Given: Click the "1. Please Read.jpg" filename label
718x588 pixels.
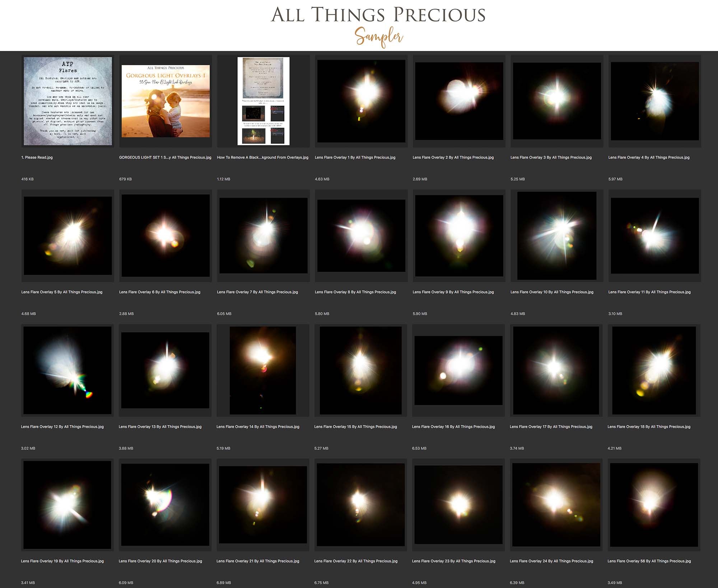Looking at the screenshot, I should 37,157.
